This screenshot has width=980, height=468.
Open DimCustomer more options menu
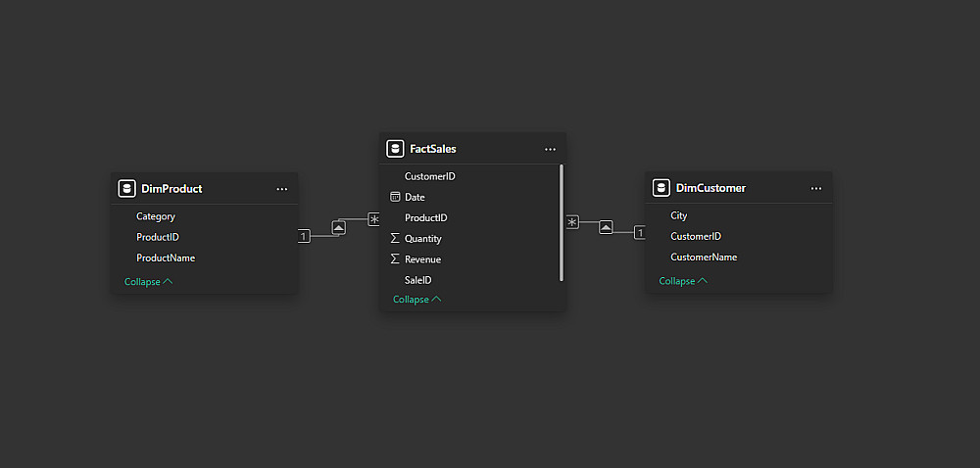[816, 188]
